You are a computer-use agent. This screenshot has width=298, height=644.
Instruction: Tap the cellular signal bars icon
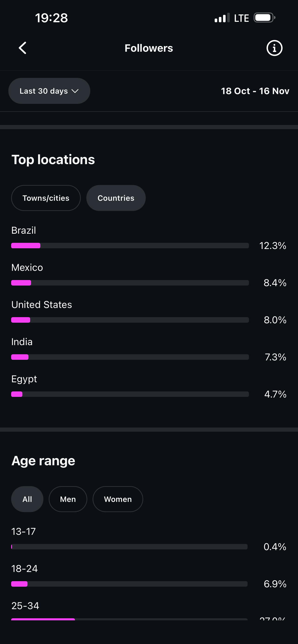tap(222, 18)
